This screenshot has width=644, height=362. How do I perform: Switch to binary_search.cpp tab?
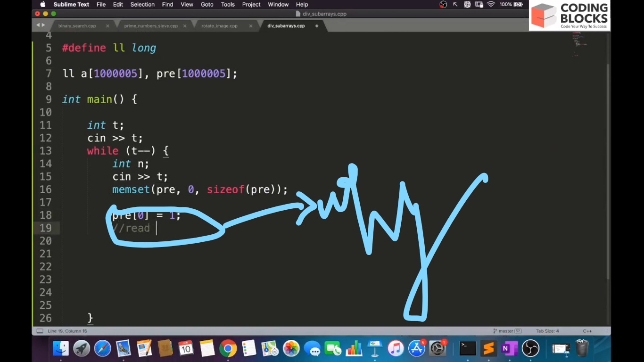tap(77, 26)
